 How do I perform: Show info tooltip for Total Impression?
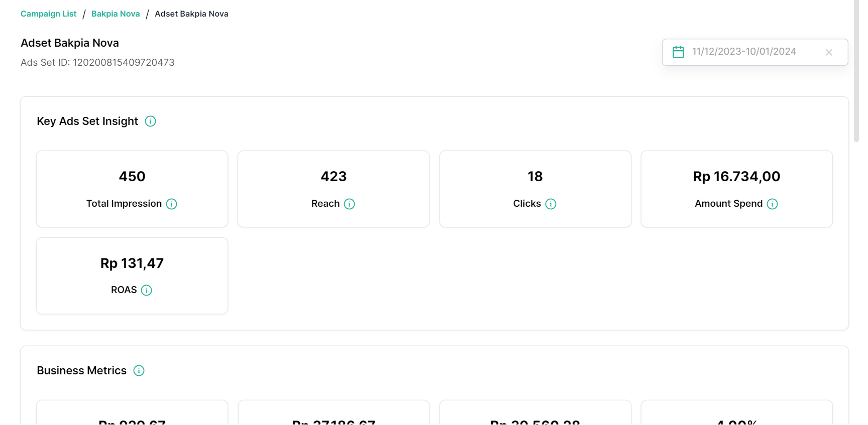pyautogui.click(x=171, y=204)
